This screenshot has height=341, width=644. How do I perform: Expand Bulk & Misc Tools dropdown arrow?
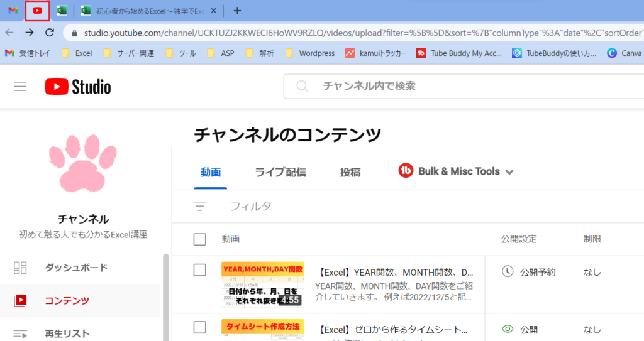point(509,172)
